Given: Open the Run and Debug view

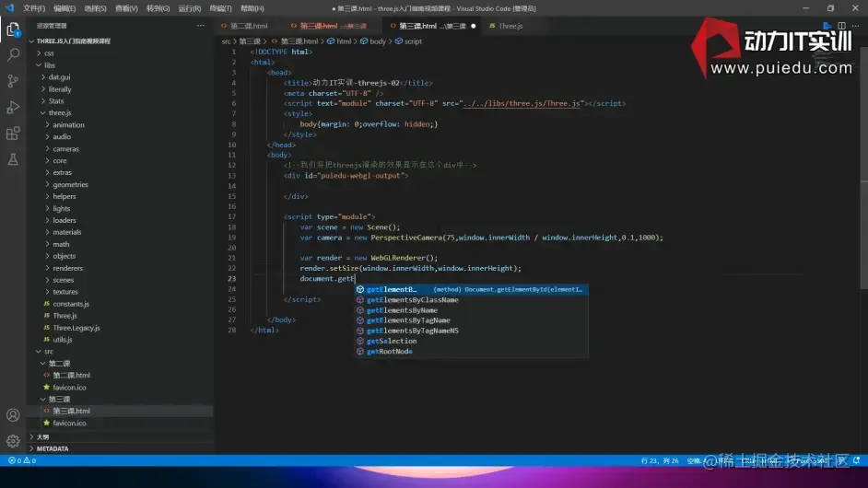Looking at the screenshot, I should point(13,108).
